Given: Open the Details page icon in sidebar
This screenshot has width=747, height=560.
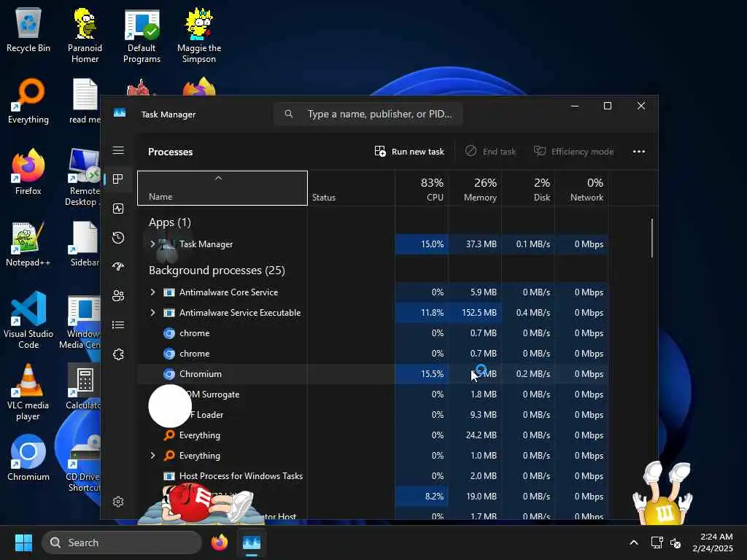Looking at the screenshot, I should click(x=118, y=324).
